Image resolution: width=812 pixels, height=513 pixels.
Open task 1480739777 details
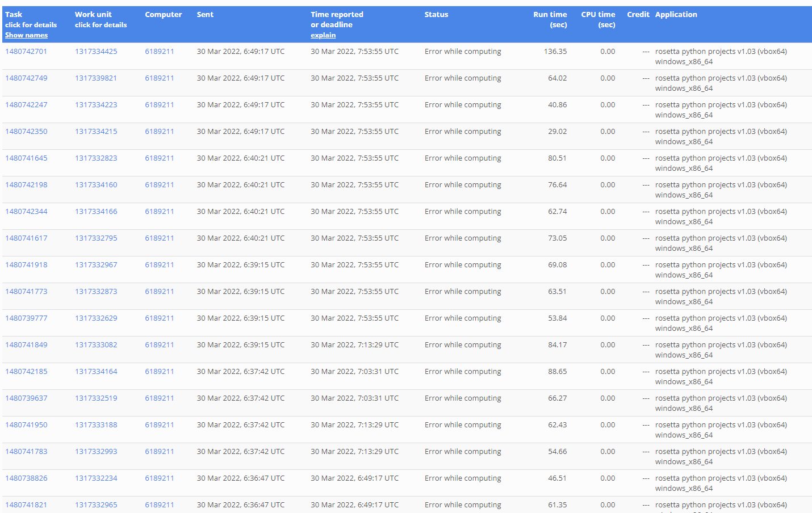[x=26, y=318]
